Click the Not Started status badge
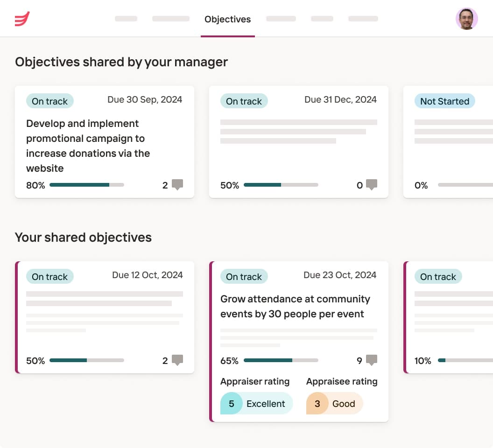The width and height of the screenshot is (493, 448). [444, 101]
